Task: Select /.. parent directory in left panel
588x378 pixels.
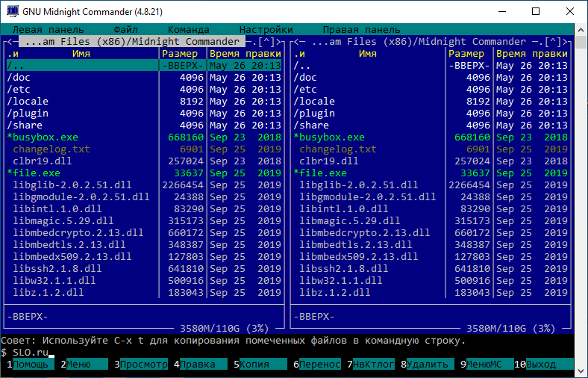Action: point(144,66)
